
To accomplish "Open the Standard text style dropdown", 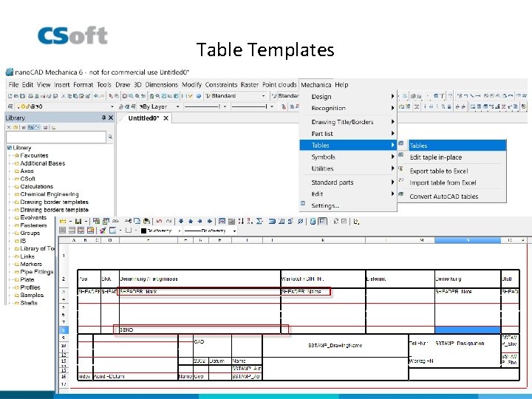I will pos(263,96).
